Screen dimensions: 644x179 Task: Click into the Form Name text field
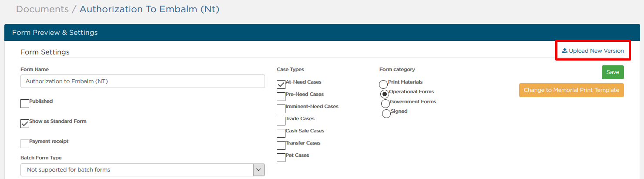click(143, 81)
